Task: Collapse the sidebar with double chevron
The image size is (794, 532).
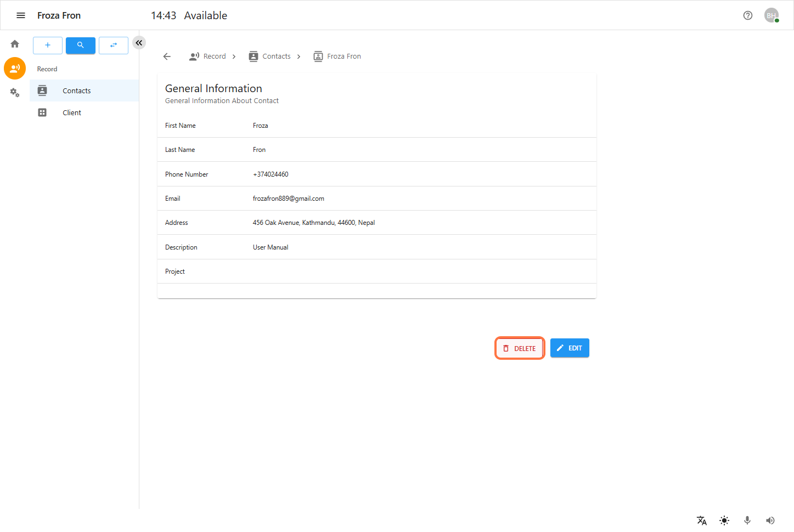Action: [x=139, y=43]
